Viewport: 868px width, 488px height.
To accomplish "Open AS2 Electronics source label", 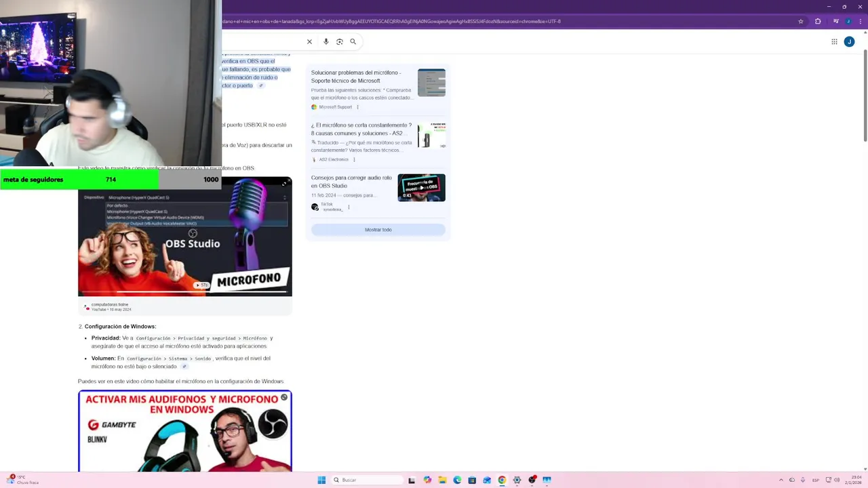I will (x=333, y=159).
